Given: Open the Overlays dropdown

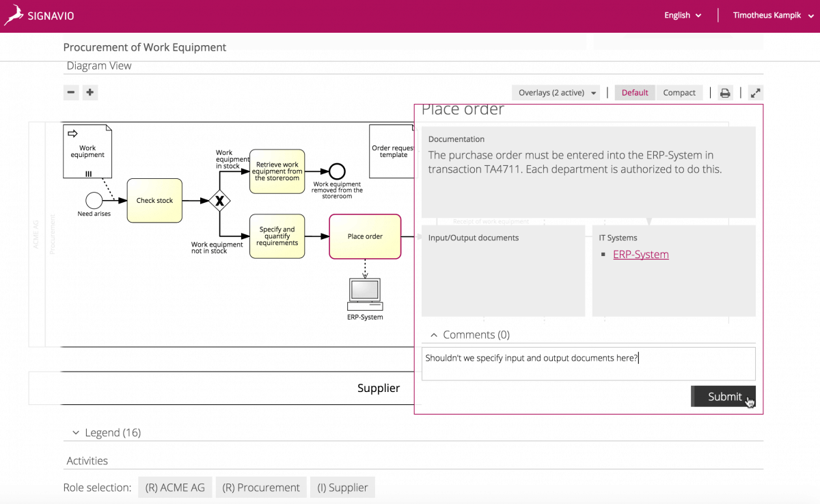Looking at the screenshot, I should [556, 92].
